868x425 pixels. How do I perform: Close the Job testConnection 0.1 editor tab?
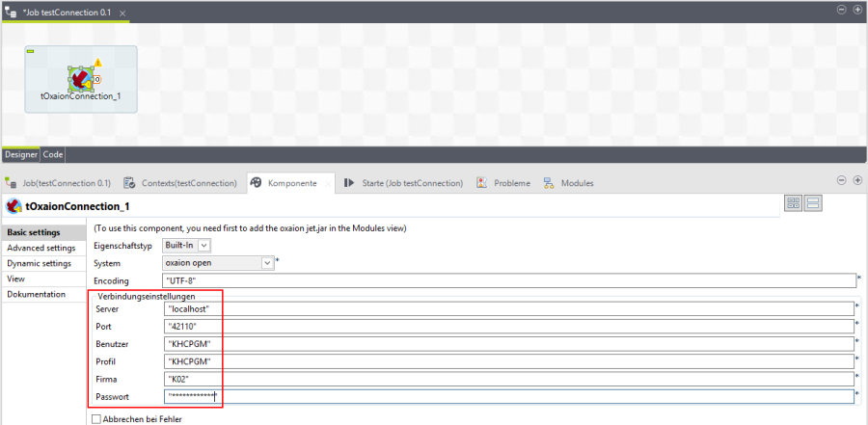pos(122,12)
